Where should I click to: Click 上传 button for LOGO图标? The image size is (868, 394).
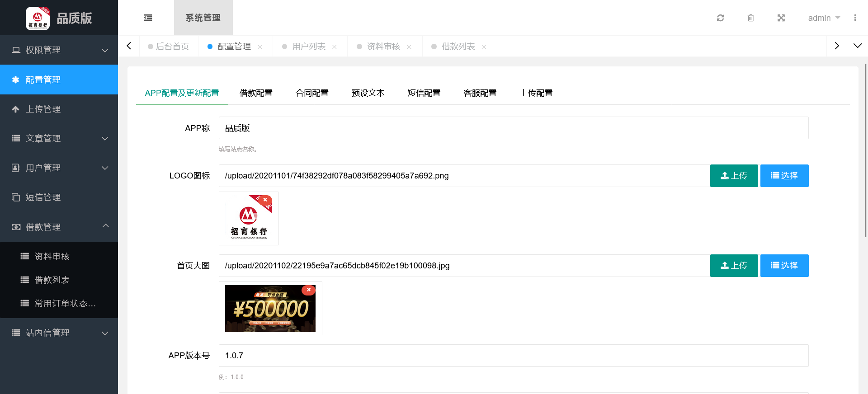(734, 176)
